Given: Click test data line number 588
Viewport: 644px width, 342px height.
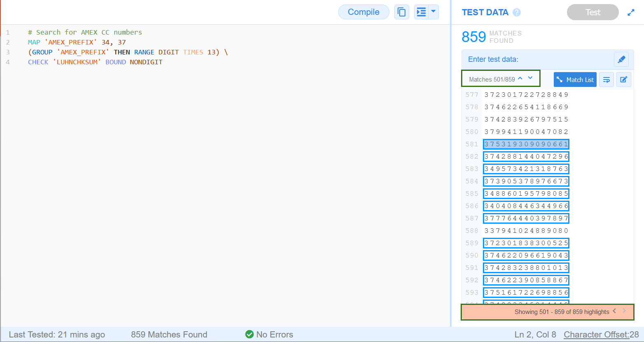Looking at the screenshot, I should pyautogui.click(x=472, y=231).
